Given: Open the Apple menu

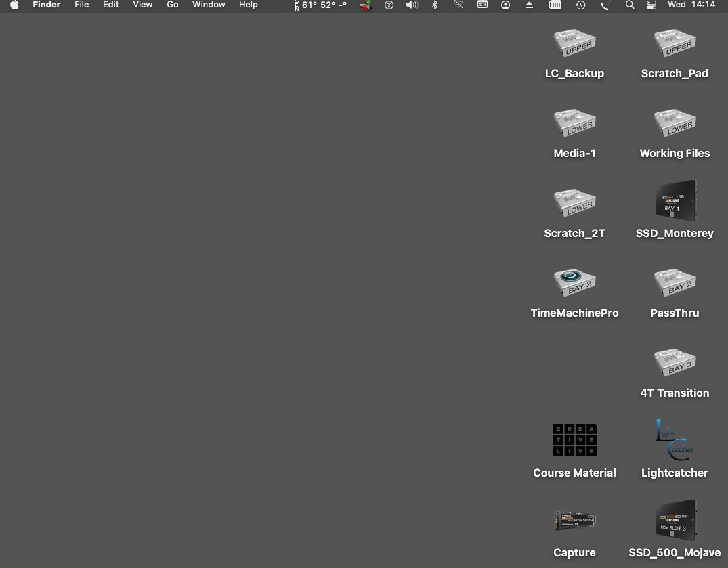Looking at the screenshot, I should (14, 5).
